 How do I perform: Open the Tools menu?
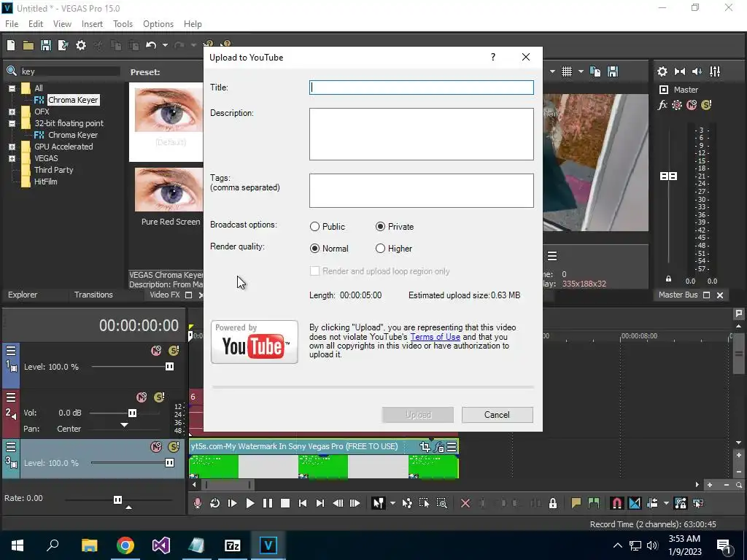123,24
